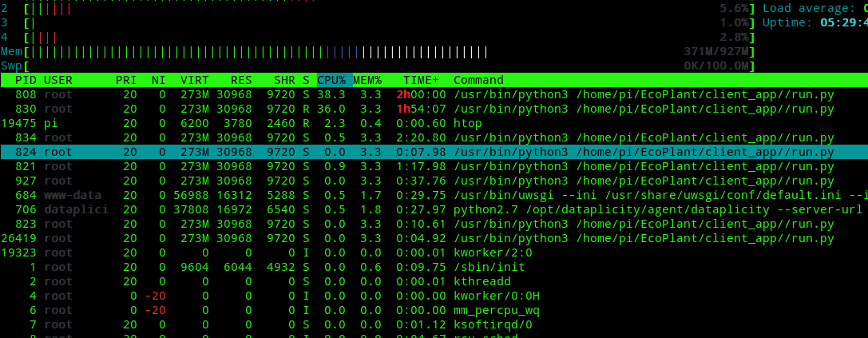Sort by the RES column header
The height and width of the screenshot is (338, 868).
click(241, 80)
